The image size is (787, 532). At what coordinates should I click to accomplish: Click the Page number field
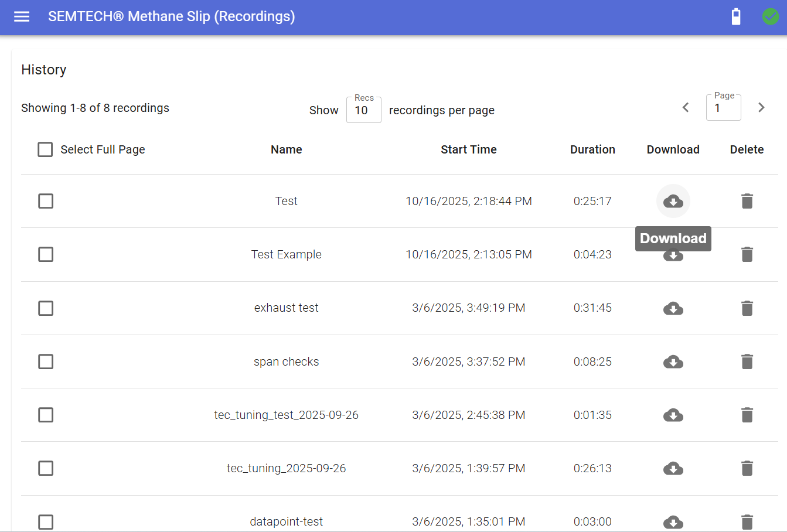pos(723,108)
